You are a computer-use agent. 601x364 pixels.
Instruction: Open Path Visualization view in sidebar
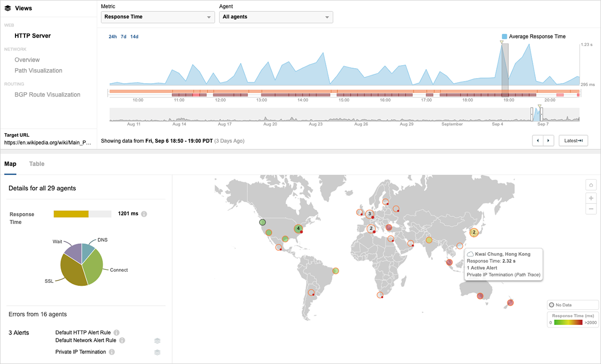(x=39, y=71)
